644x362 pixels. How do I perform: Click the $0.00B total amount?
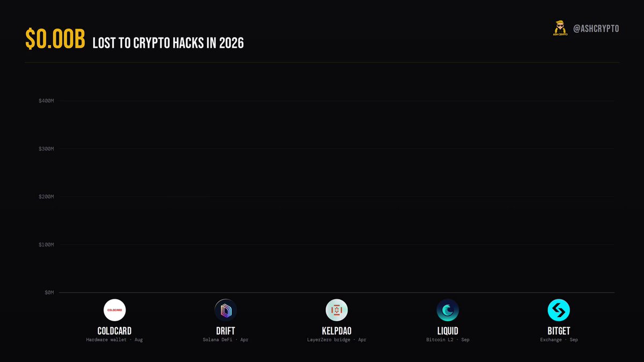click(x=55, y=40)
